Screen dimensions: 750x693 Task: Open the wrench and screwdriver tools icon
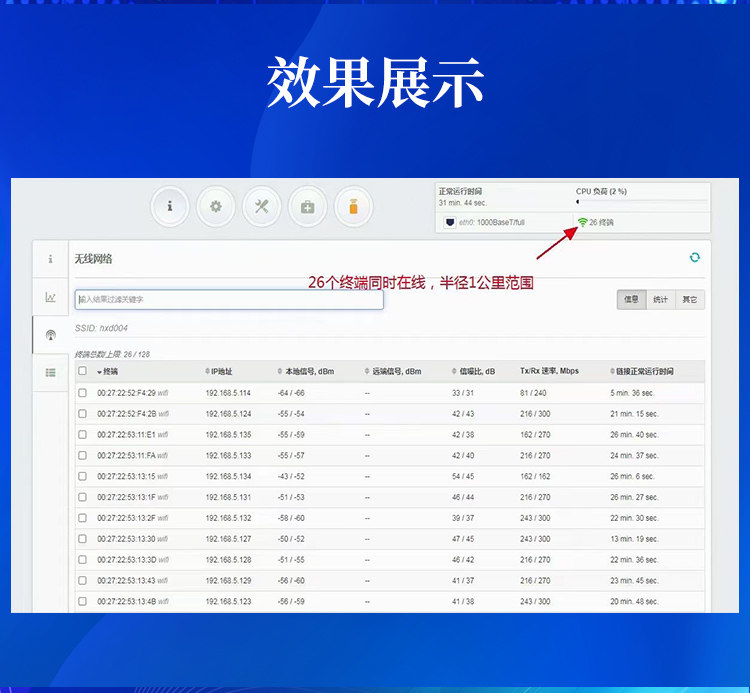[x=262, y=207]
